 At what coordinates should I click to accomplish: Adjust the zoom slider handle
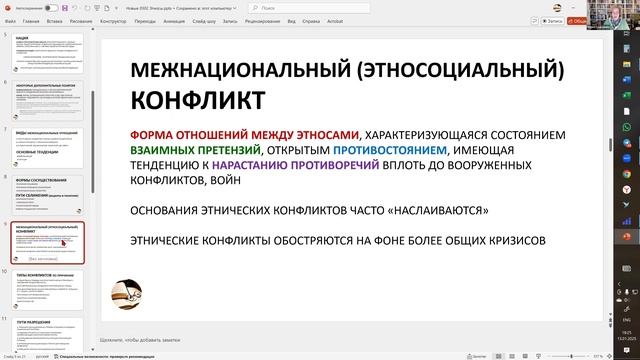[x=571, y=356]
